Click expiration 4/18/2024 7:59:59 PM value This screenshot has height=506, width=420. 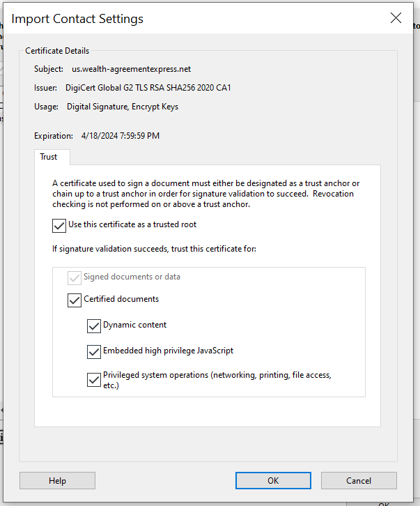point(120,136)
